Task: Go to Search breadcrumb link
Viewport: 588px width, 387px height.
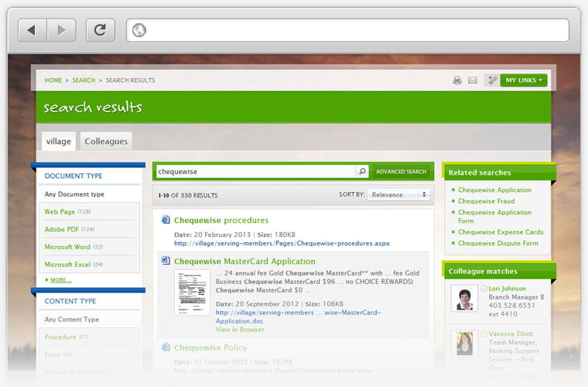Action: tap(84, 80)
